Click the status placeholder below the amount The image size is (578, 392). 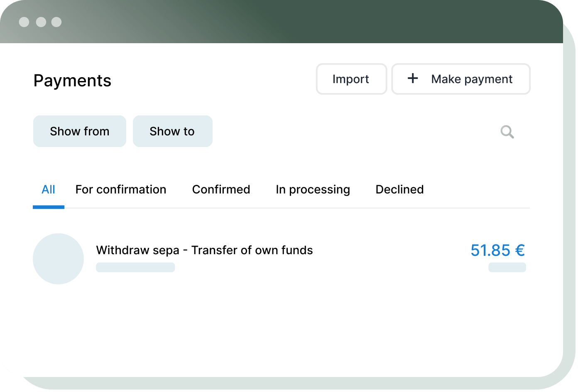pyautogui.click(x=507, y=267)
